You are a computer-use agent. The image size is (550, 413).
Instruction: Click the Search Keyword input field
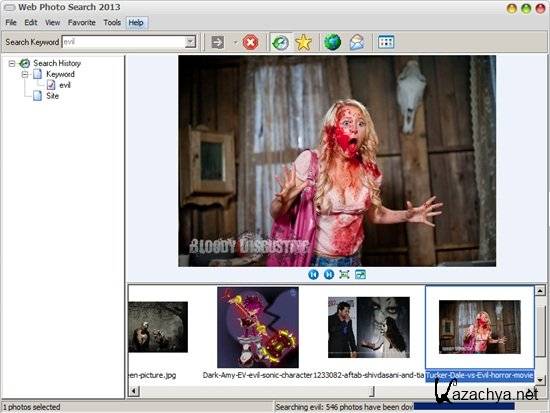123,42
